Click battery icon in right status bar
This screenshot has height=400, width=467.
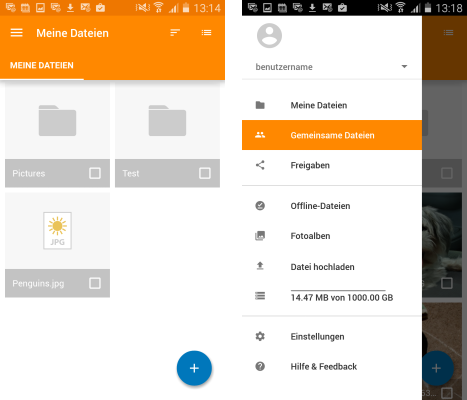click(x=428, y=7)
